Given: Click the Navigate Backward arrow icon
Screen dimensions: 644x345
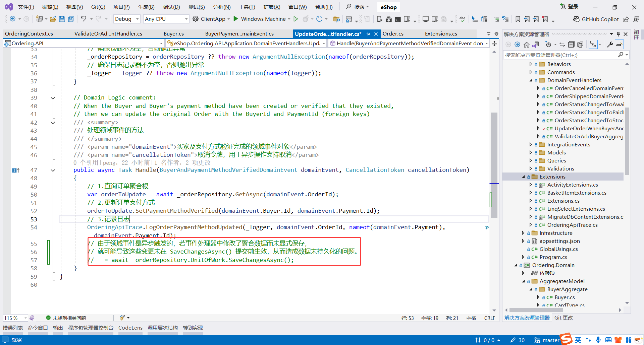Looking at the screenshot, I should pyautogui.click(x=12, y=19).
